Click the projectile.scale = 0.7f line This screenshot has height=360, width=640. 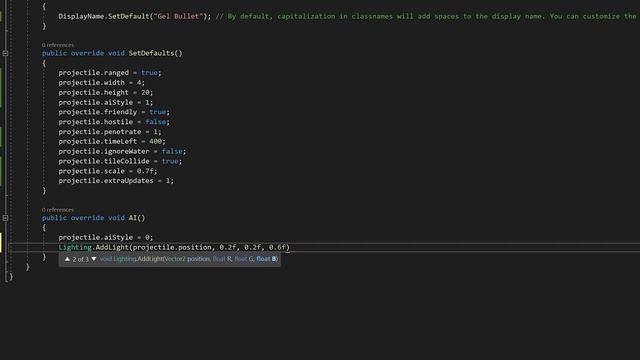click(108, 171)
